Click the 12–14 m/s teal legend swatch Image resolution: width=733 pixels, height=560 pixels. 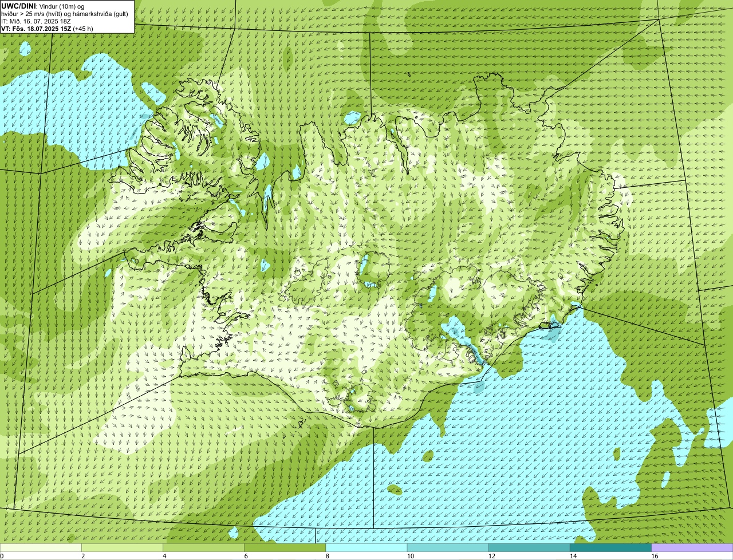pyautogui.click(x=529, y=548)
